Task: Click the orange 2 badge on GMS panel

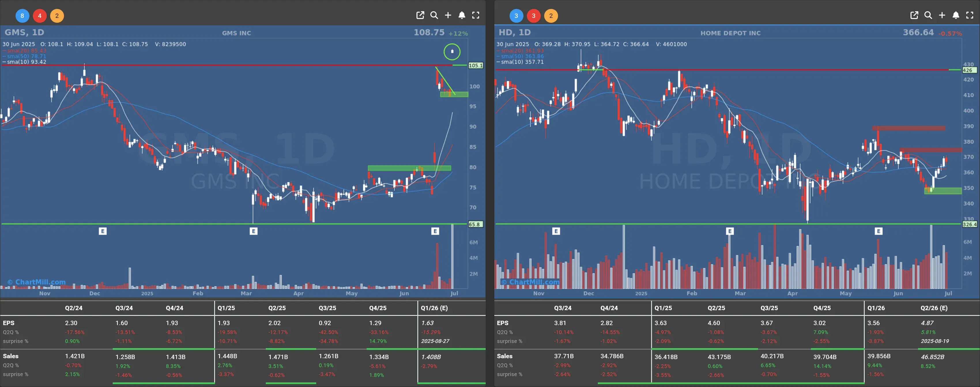Action: point(57,16)
